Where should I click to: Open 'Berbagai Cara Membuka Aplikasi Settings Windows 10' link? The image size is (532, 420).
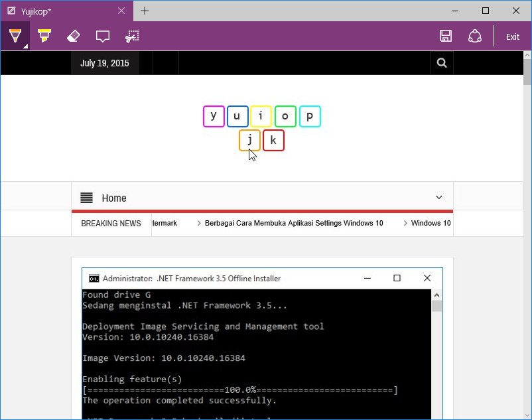[294, 223]
